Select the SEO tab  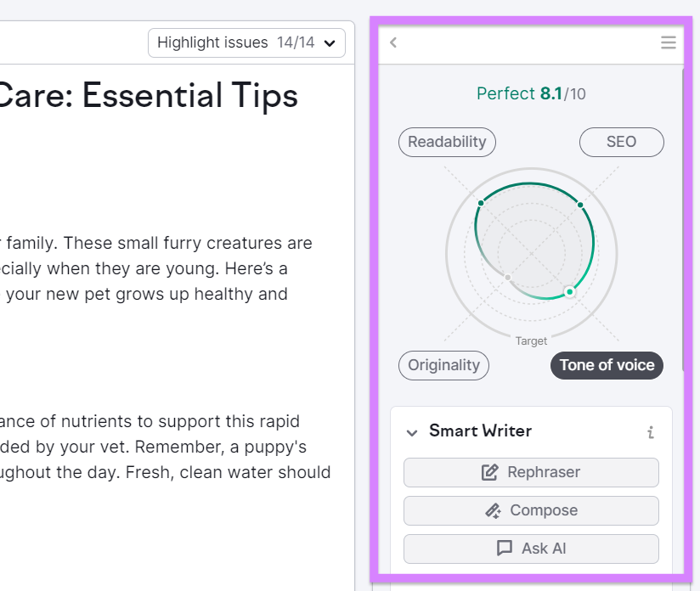coord(621,142)
